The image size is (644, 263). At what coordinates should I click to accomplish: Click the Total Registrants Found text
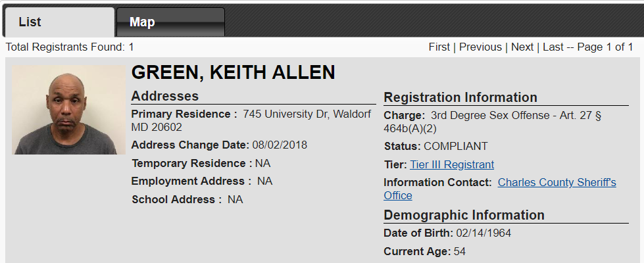[x=70, y=47]
